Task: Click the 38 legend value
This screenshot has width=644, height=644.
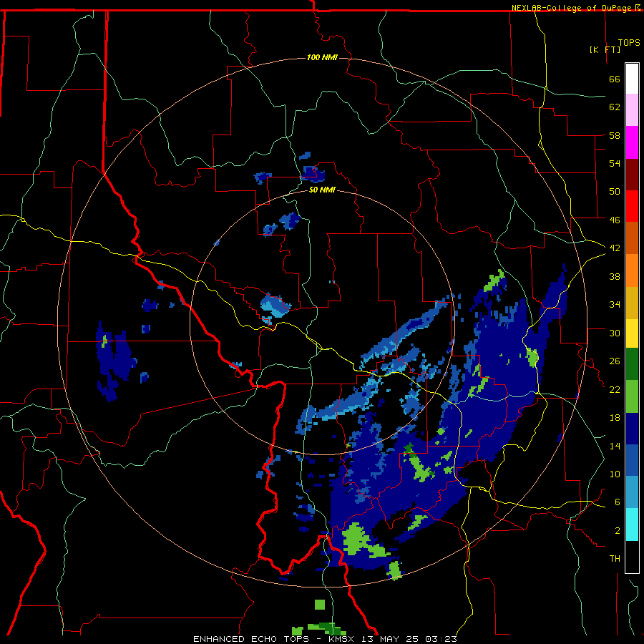Action: [615, 276]
